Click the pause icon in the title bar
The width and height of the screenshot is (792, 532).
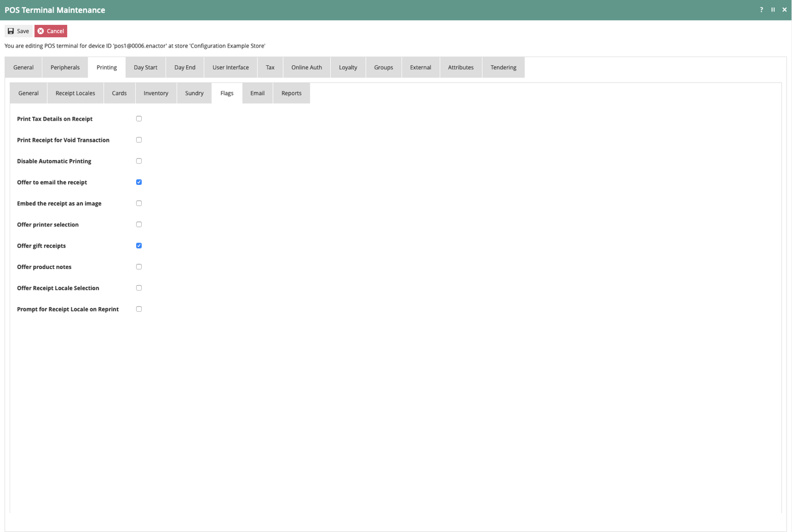point(773,9)
